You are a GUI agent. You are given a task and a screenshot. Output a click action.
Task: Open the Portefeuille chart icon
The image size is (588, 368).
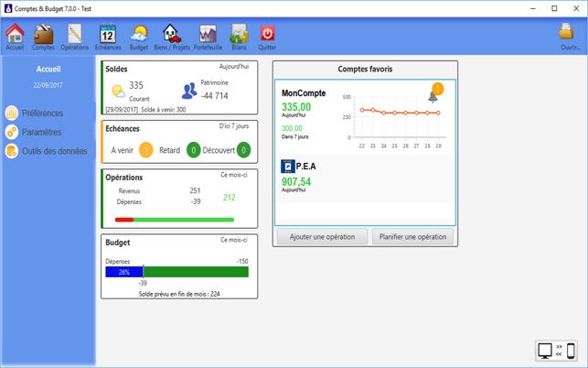coord(208,34)
